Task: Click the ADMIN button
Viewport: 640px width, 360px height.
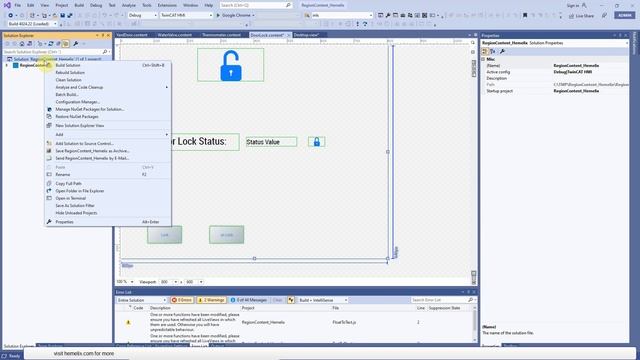Action: coord(624,15)
